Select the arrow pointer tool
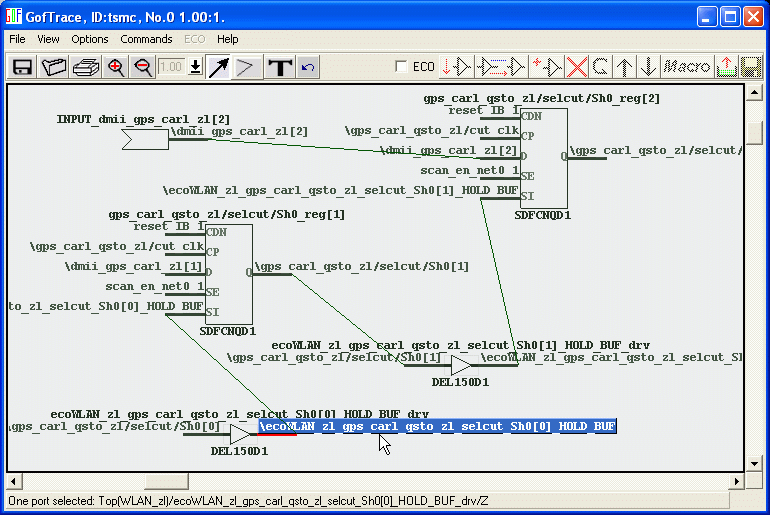 pyautogui.click(x=219, y=67)
